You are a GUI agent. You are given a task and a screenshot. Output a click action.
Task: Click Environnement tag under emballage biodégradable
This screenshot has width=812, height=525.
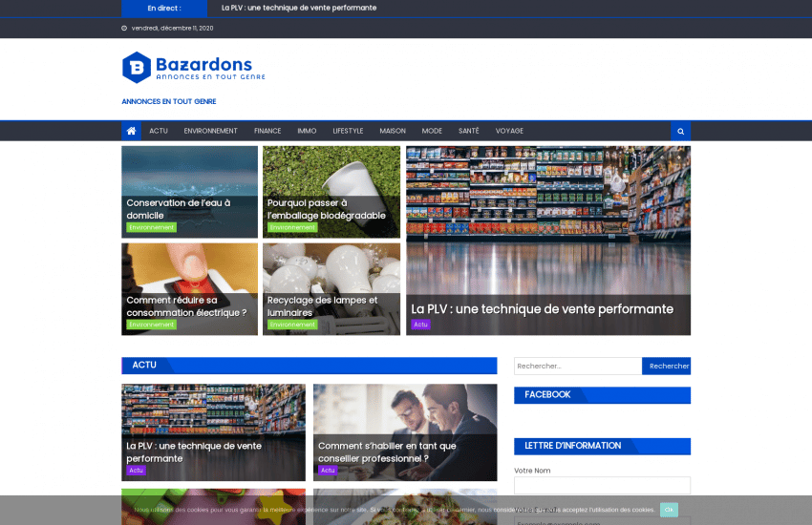(292, 227)
